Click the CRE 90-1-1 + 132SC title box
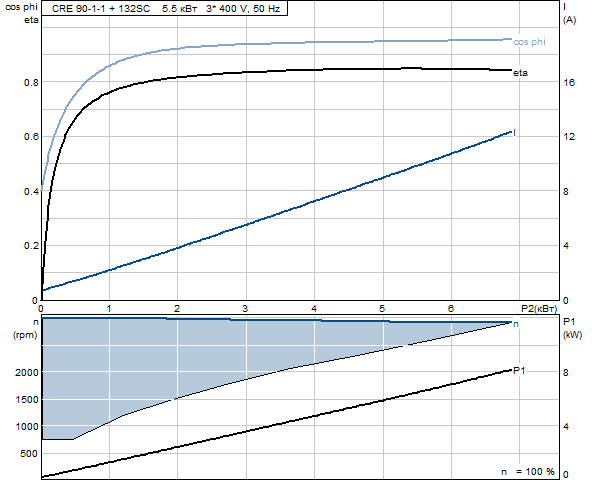592x480 pixels. click(164, 8)
